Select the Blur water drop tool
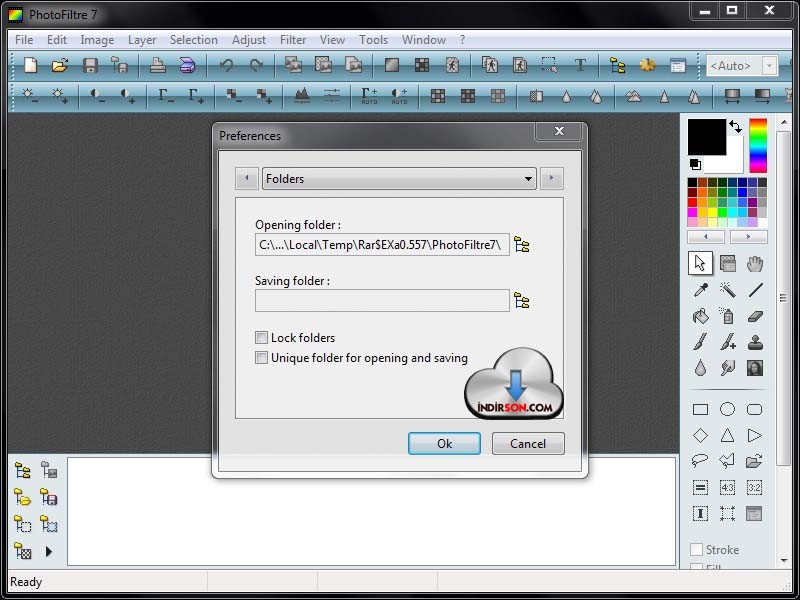The width and height of the screenshot is (800, 600). [701, 367]
